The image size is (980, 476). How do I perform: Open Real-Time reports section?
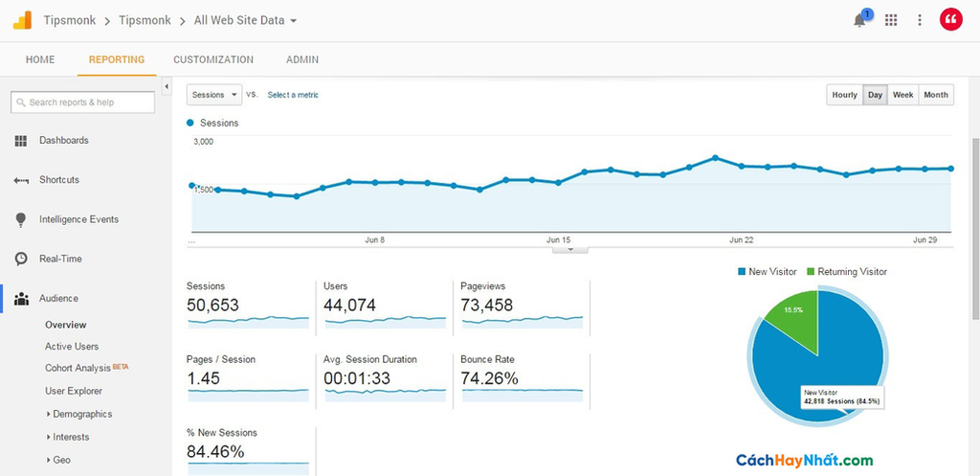pos(60,259)
